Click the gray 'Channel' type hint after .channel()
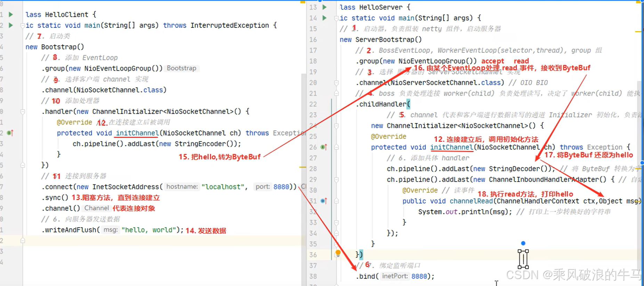The width and height of the screenshot is (644, 286). tap(97, 208)
